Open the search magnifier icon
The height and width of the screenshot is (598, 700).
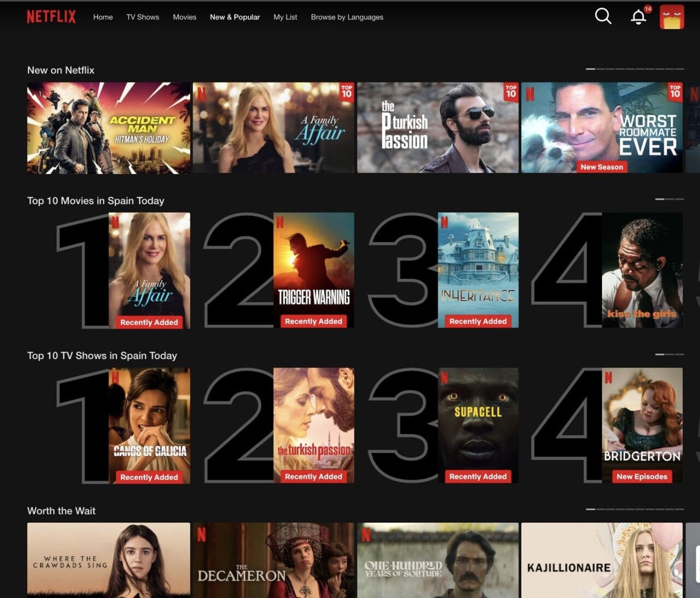(x=603, y=16)
